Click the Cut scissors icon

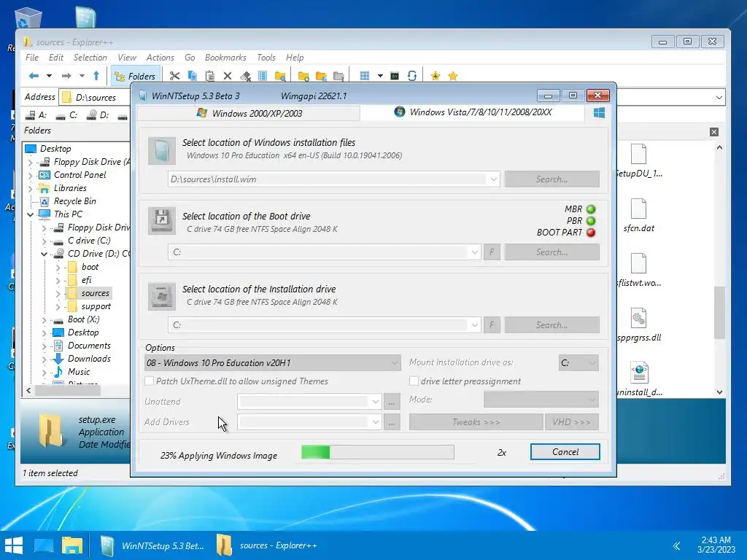(174, 76)
